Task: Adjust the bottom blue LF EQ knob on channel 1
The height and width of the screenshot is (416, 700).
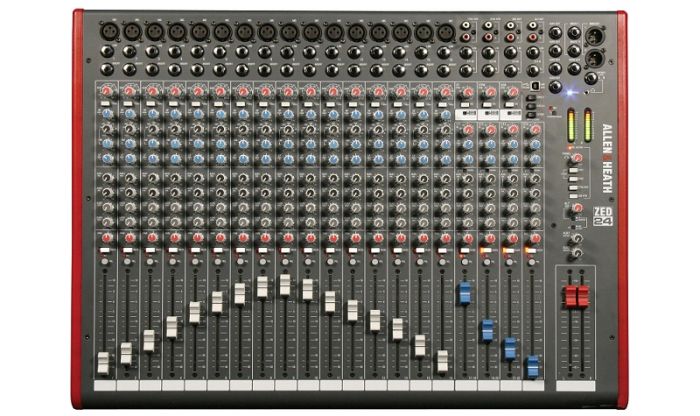Action: tap(107, 158)
